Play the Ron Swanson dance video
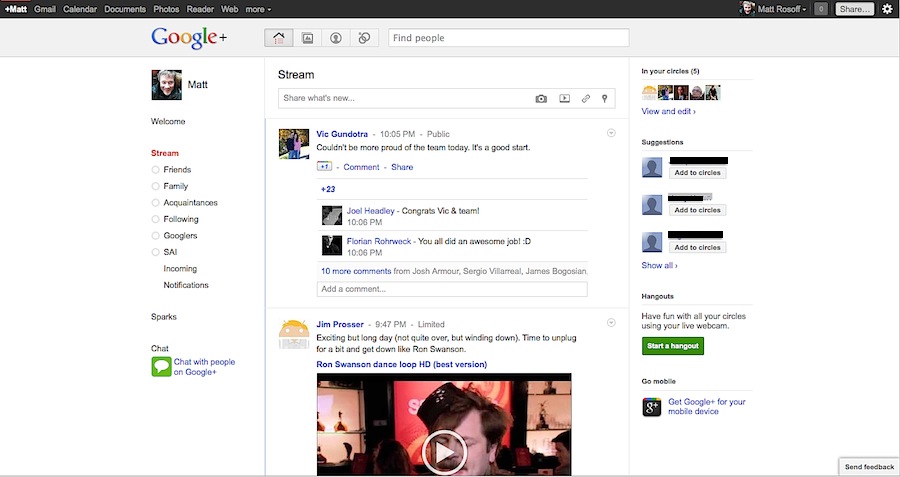Viewport: 900px width, 477px height. tap(444, 452)
